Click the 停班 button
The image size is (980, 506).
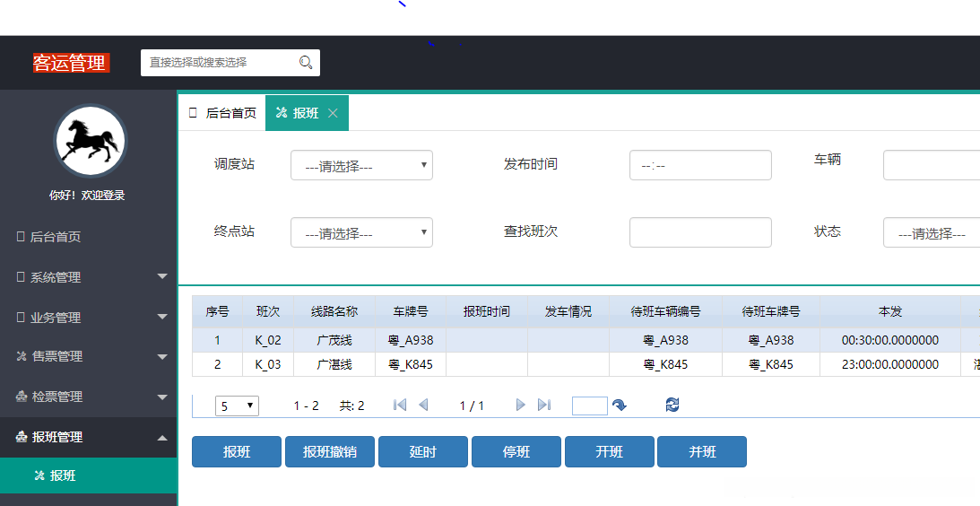516,451
